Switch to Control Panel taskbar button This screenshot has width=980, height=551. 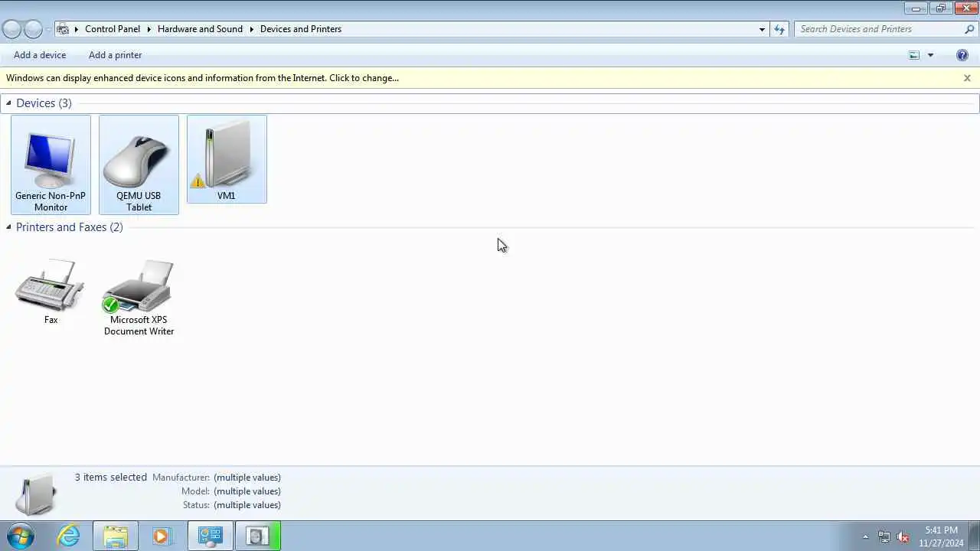pyautogui.click(x=210, y=536)
